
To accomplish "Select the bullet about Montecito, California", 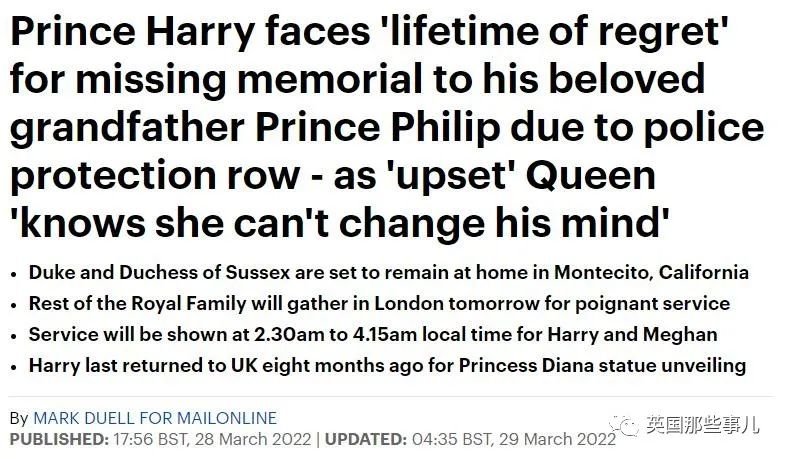I will [x=389, y=273].
